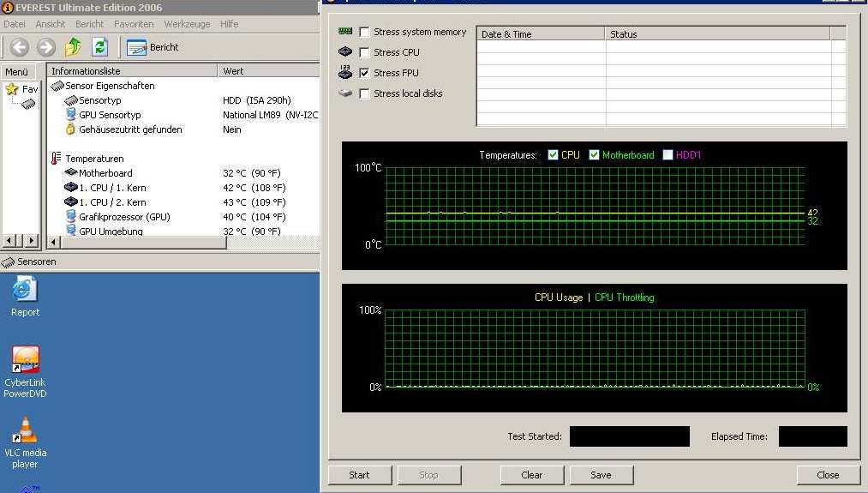Screen dimensions: 868x493
Task: Click the Stop button
Action: pyautogui.click(x=428, y=475)
